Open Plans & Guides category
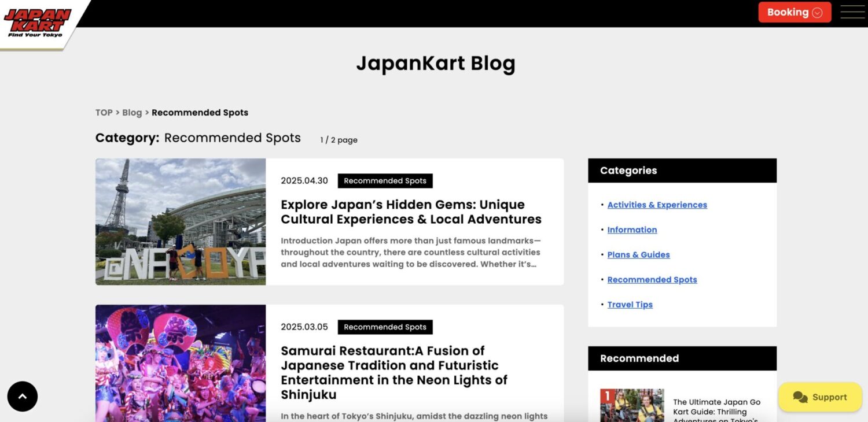Viewport: 868px width, 422px height. pos(639,254)
